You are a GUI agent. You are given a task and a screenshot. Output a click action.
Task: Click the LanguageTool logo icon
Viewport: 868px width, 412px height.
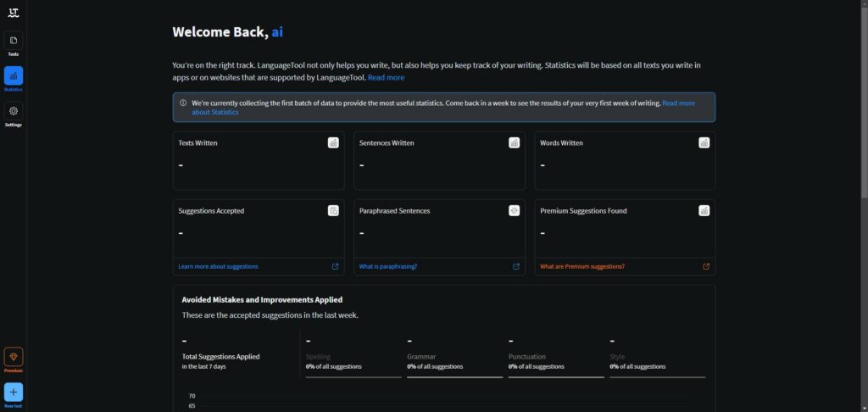coord(14,12)
